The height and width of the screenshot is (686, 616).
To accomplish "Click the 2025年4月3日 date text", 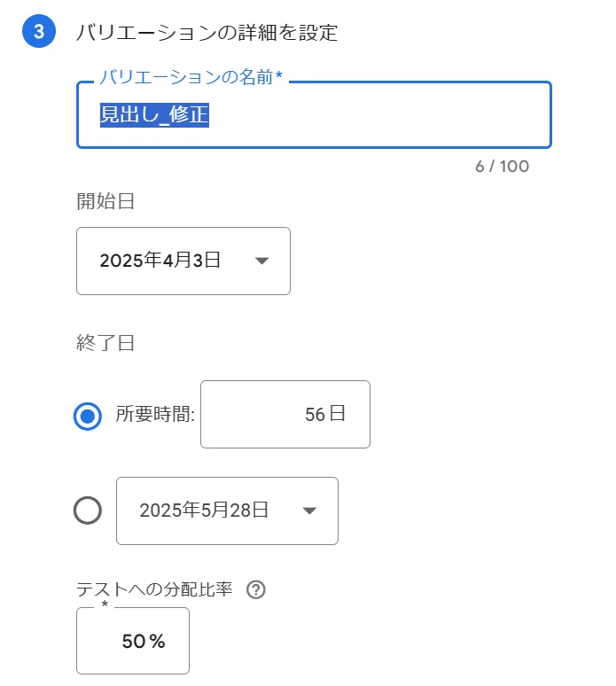I will [160, 260].
